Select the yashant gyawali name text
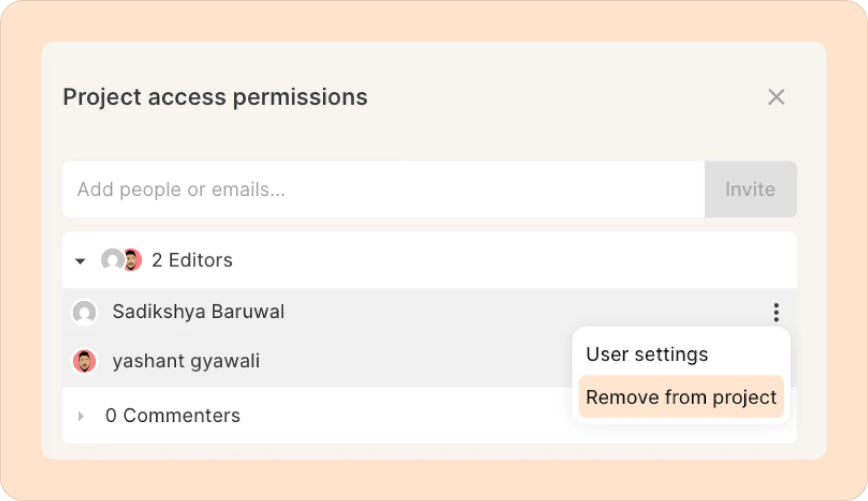 [x=186, y=361]
